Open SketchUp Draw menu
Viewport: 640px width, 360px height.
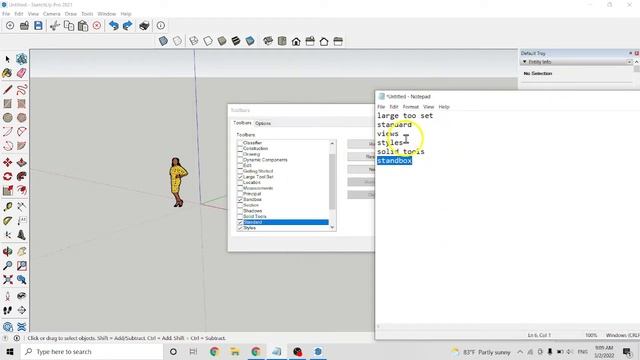pyautogui.click(x=71, y=14)
